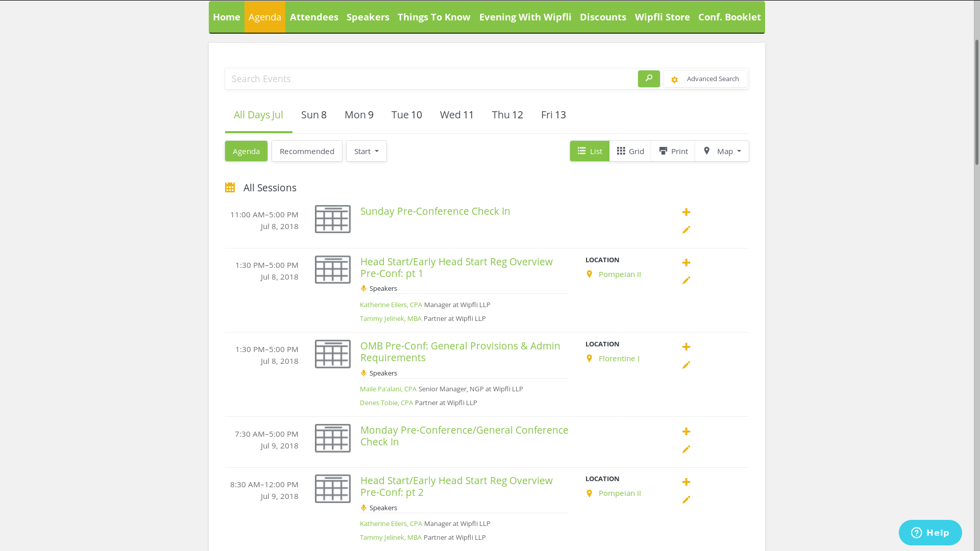Open Things To Know page
Screen dimensions: 980x551
(434, 17)
